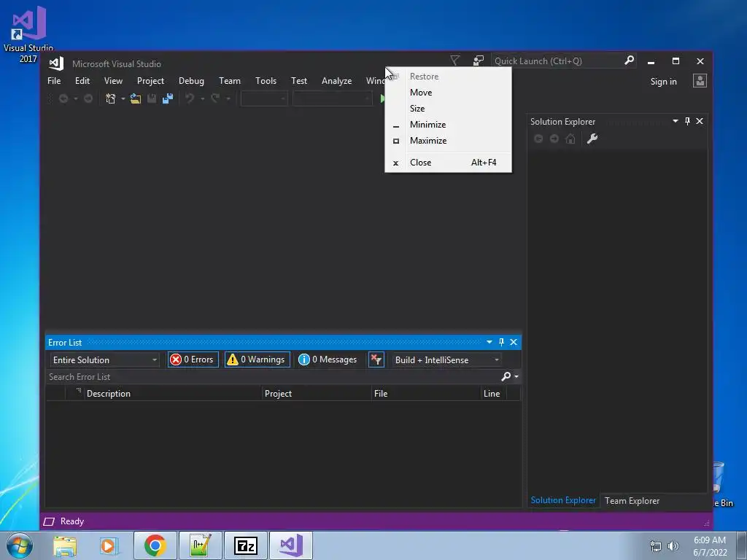
Task: Click Solution Explorer Back navigation icon
Action: [538, 139]
